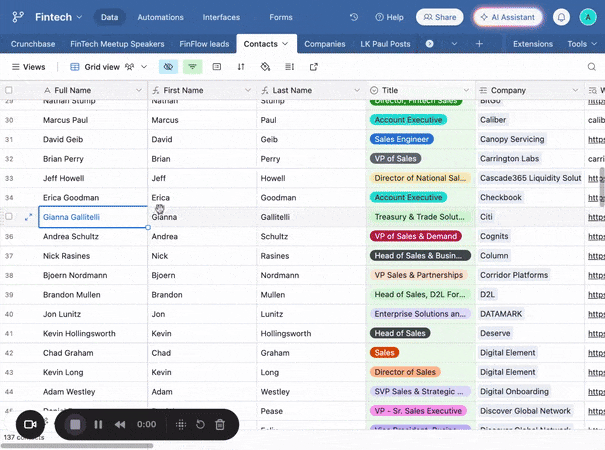The image size is (605, 450).
Task: Open the row height icon
Action: [289, 67]
